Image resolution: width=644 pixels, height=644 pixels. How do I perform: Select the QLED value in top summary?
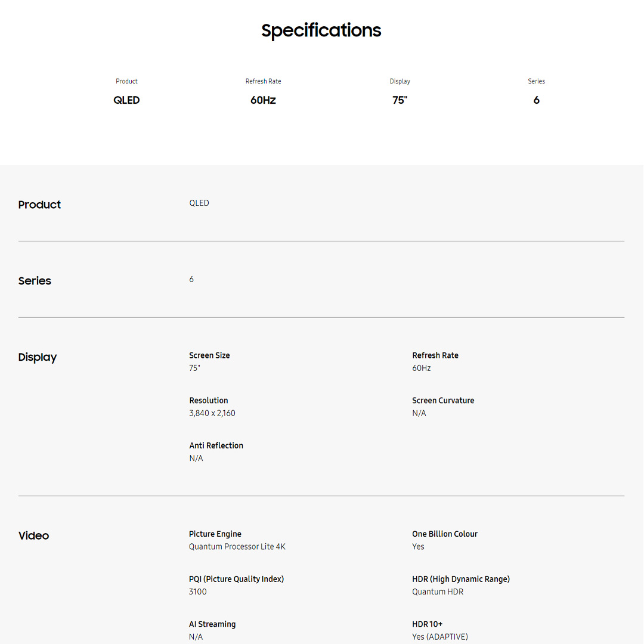coord(126,100)
